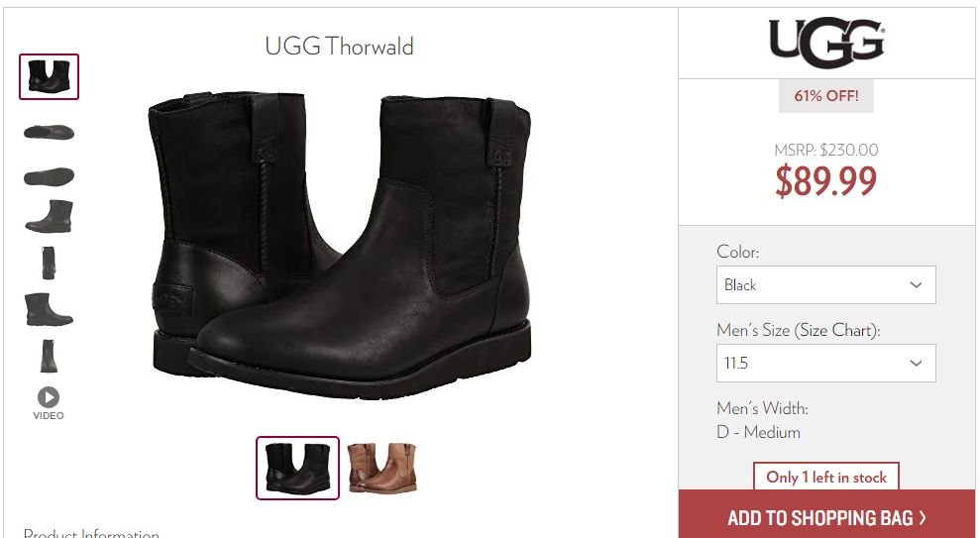The width and height of the screenshot is (980, 538).
Task: Click the size dropdown chevron arrow
Action: 916,363
